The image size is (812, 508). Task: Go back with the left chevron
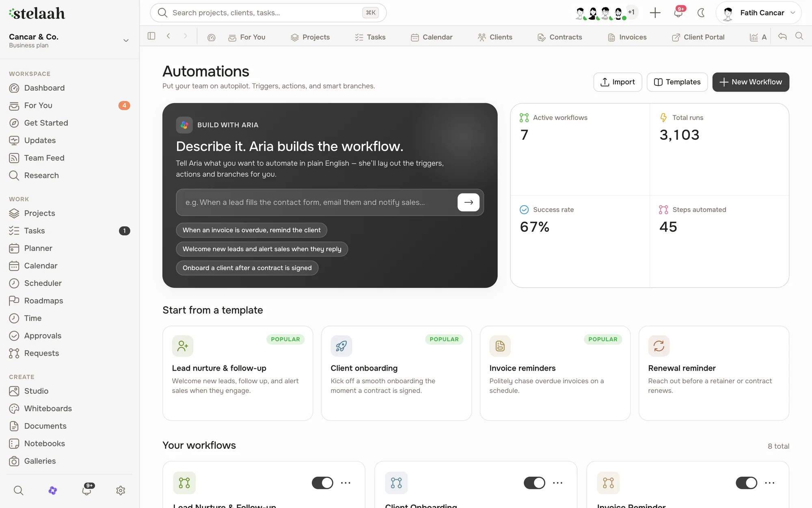pos(168,36)
